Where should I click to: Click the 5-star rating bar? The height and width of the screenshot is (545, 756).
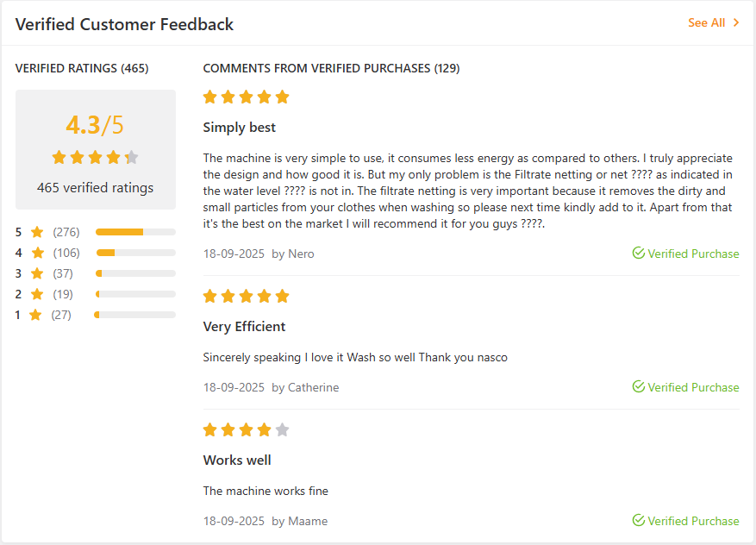pyautogui.click(x=135, y=232)
